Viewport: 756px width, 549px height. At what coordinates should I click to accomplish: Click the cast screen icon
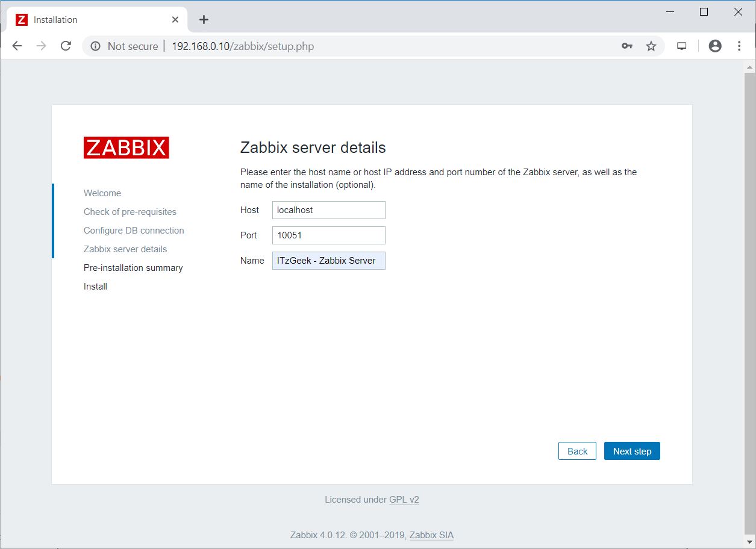click(x=682, y=46)
